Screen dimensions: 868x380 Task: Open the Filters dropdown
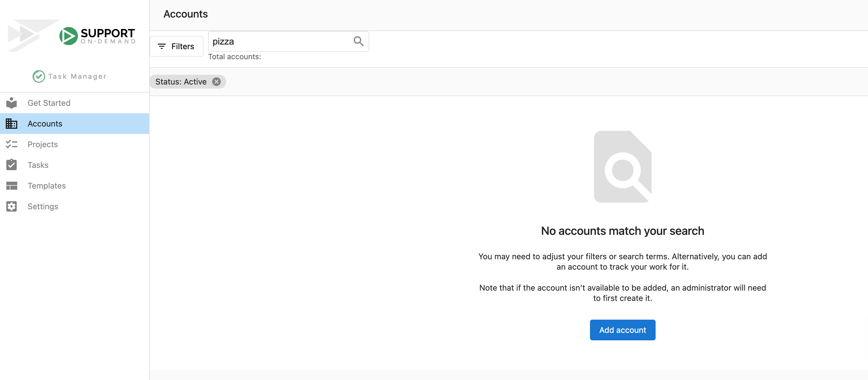(176, 47)
